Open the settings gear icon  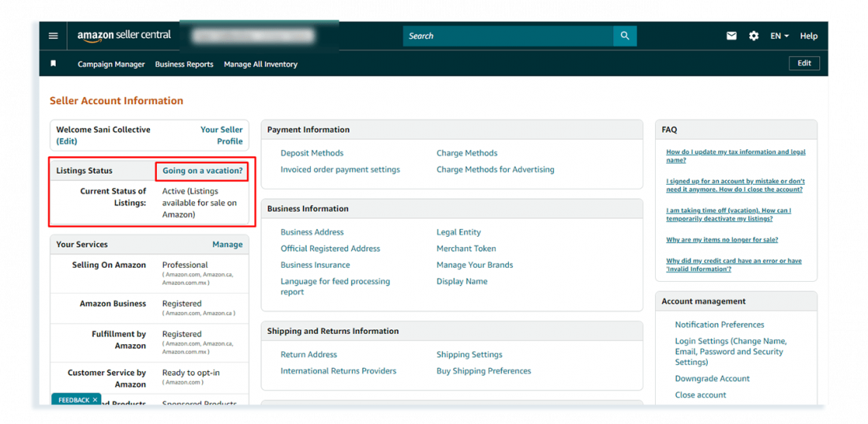click(x=754, y=36)
